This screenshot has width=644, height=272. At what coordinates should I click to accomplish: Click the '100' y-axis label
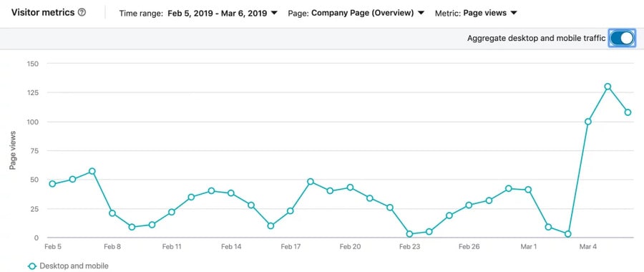(x=32, y=122)
